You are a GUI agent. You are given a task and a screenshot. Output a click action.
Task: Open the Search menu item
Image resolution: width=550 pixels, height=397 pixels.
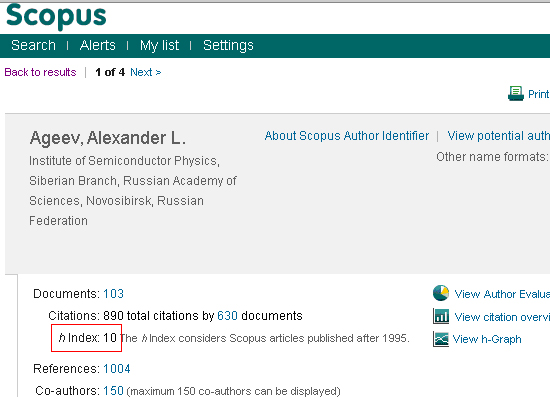point(33,46)
